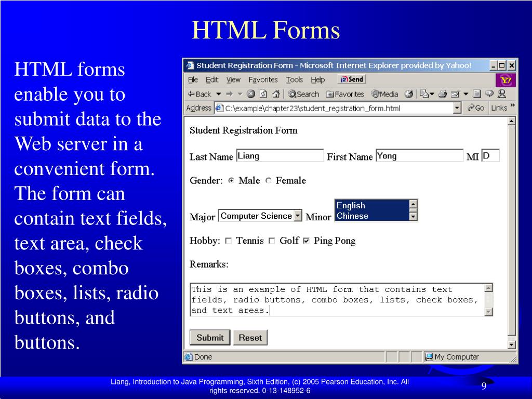This screenshot has width=532, height=399.
Task: Expand the address bar dropdown arrow
Action: click(x=457, y=108)
